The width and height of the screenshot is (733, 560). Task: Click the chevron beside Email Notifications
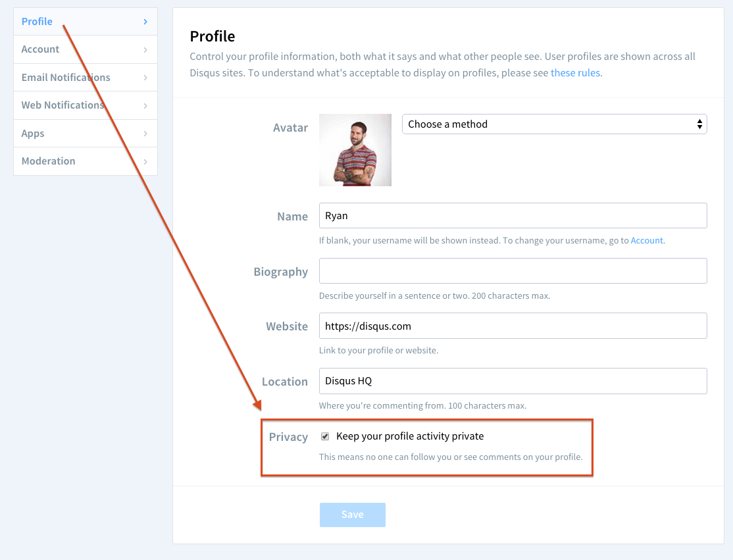pyautogui.click(x=145, y=78)
